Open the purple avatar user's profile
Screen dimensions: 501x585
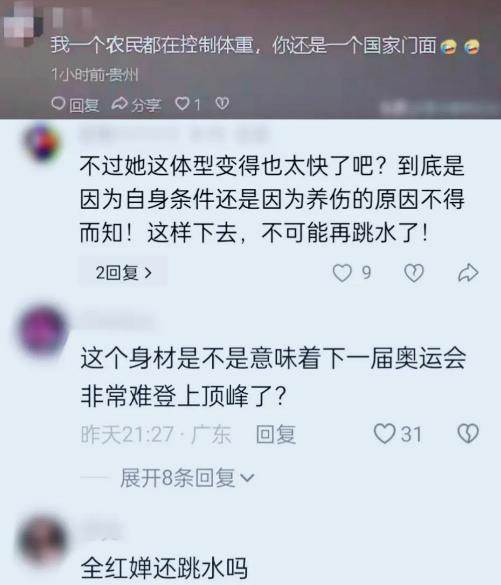pos(43,331)
